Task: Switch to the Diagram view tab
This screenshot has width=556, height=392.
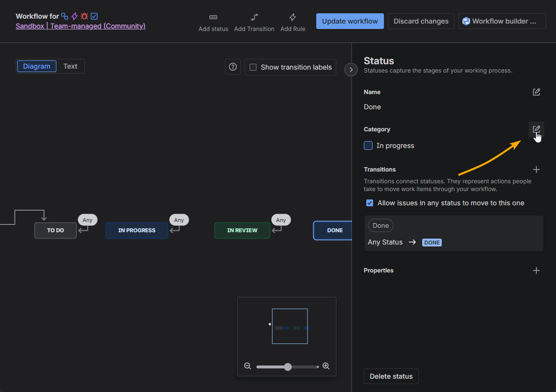Action: [37, 66]
